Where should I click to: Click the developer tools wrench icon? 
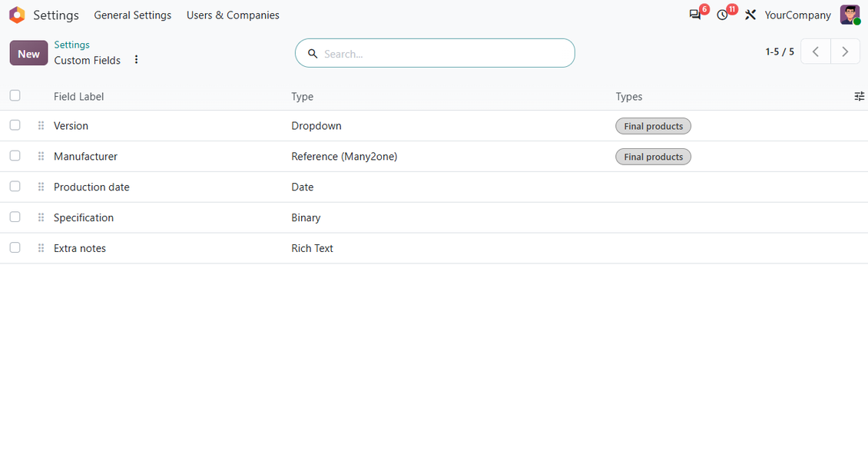coord(750,15)
